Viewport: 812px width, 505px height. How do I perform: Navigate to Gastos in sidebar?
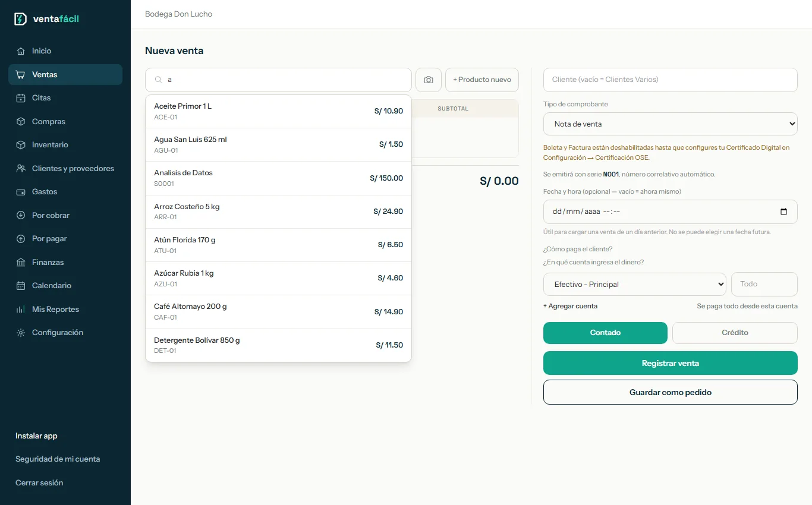(x=65, y=192)
